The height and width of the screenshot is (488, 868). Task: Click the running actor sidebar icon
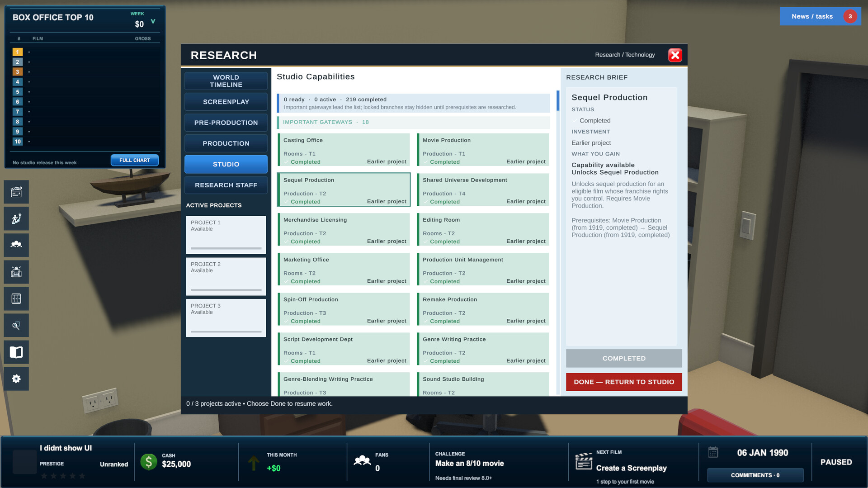(x=16, y=219)
